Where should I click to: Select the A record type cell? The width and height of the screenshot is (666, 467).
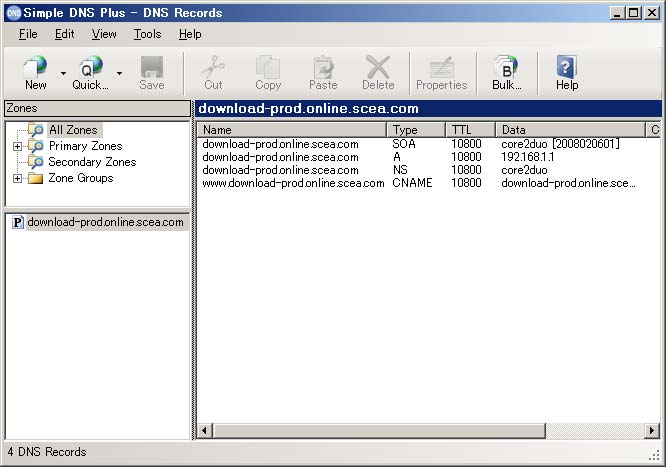click(397, 157)
